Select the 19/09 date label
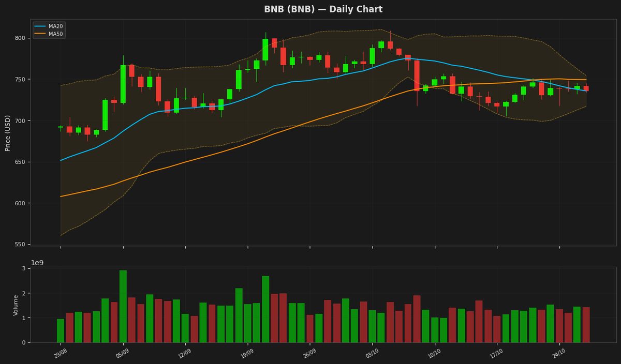 point(247,353)
